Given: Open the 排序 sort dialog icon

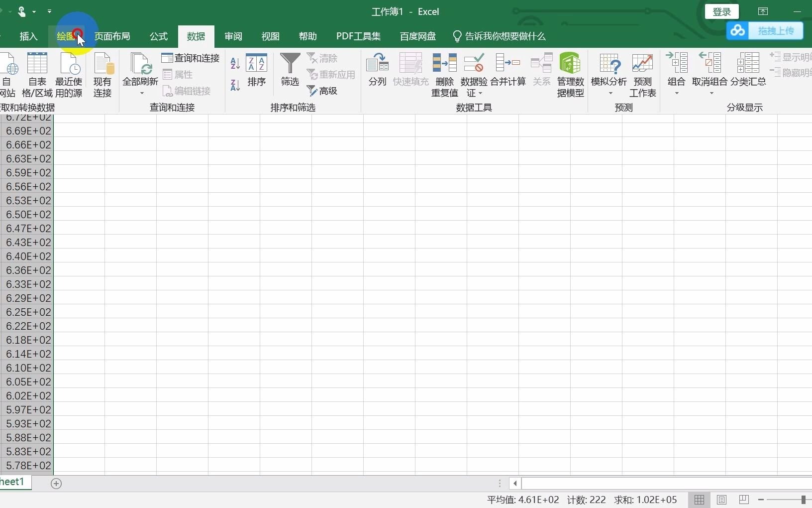Looking at the screenshot, I should [256, 70].
